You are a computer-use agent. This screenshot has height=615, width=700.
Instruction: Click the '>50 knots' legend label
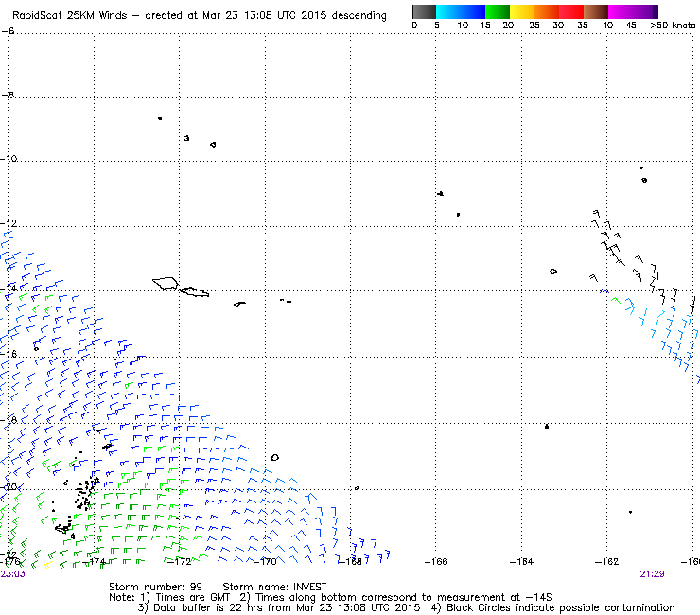[x=673, y=26]
